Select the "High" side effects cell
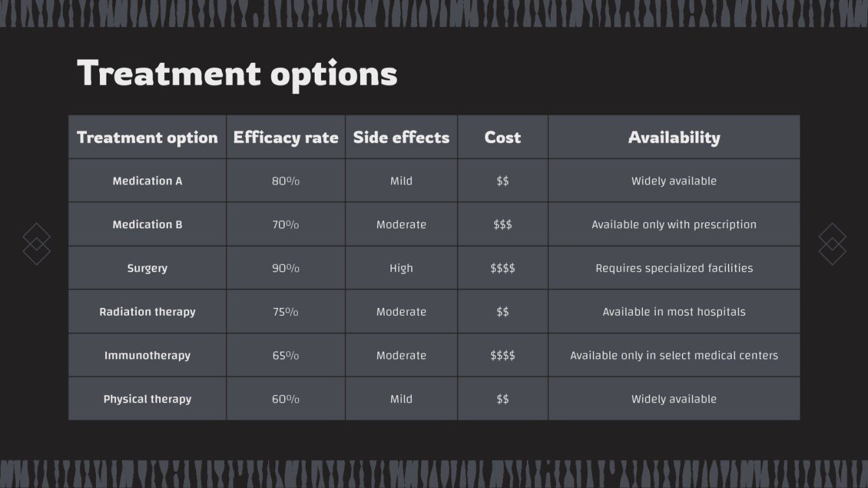This screenshot has height=488, width=868. pyautogui.click(x=401, y=268)
